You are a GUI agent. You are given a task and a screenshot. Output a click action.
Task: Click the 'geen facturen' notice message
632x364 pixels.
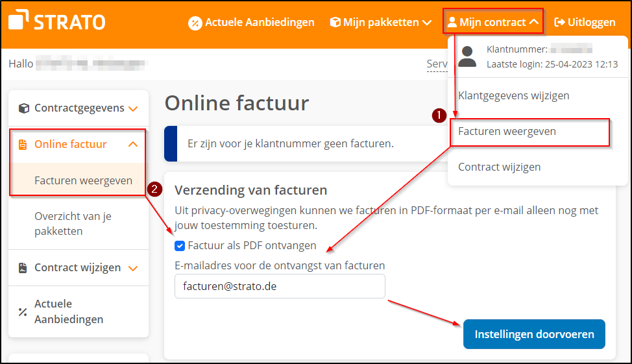291,143
